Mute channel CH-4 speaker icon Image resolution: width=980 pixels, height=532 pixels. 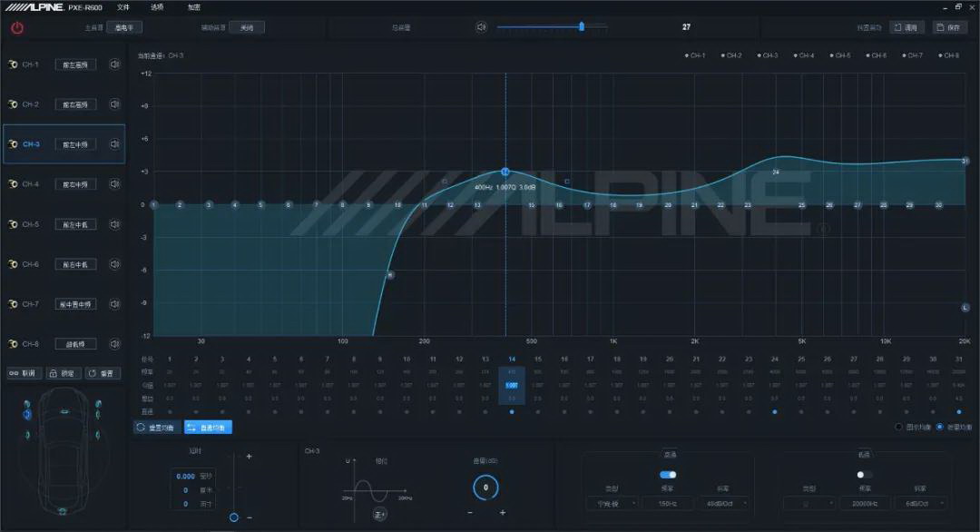point(114,184)
